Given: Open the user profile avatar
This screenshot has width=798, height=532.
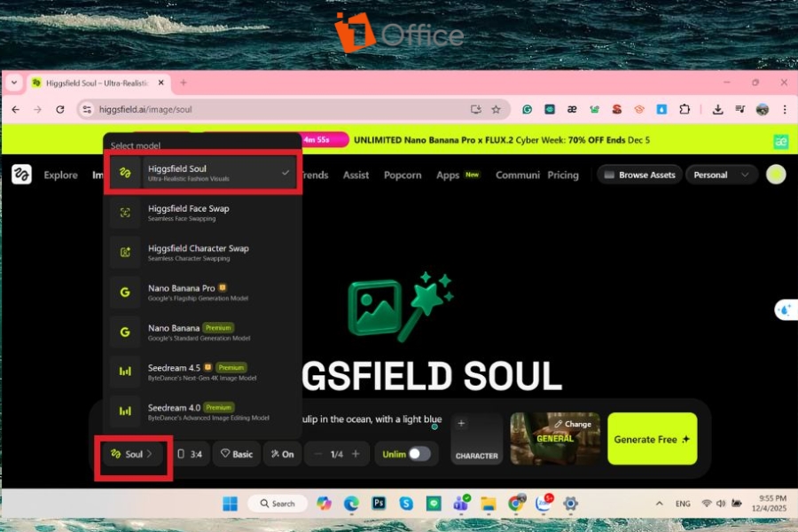Looking at the screenshot, I should pos(776,175).
